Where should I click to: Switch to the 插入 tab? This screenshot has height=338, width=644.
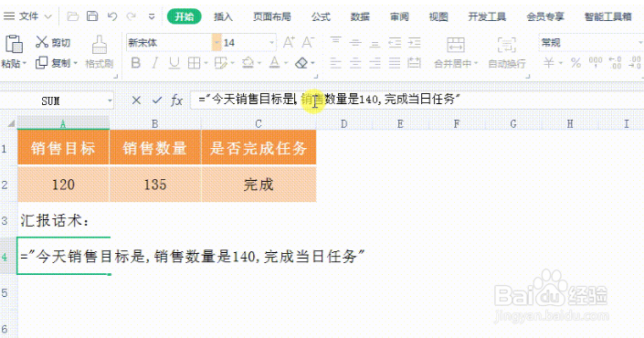223,16
